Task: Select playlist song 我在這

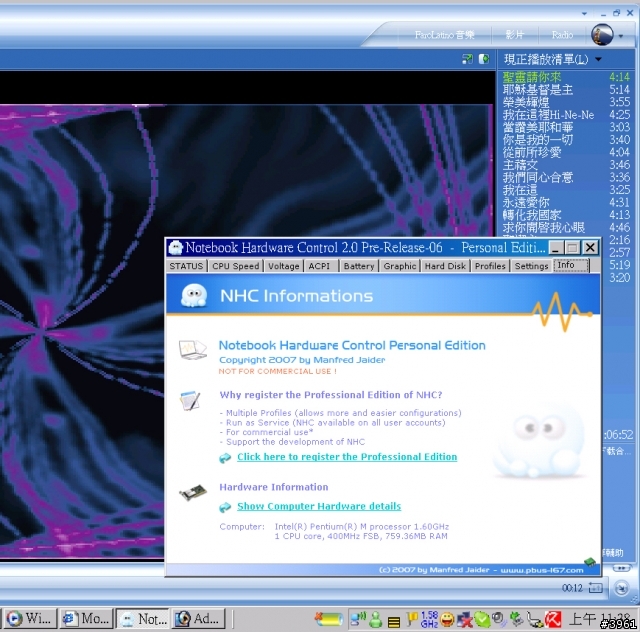Action: [x=567, y=190]
